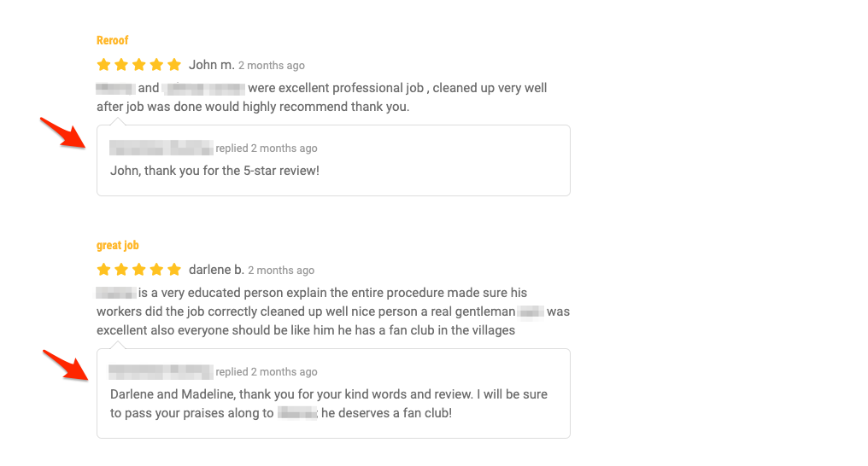Select reviewer name John m.
The image size is (868, 466).
pyautogui.click(x=211, y=65)
